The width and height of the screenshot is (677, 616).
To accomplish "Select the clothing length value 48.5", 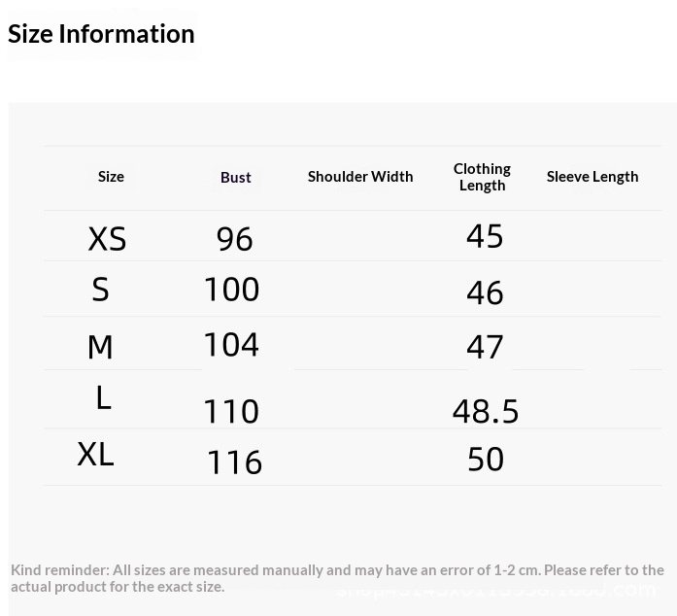I will [x=486, y=411].
